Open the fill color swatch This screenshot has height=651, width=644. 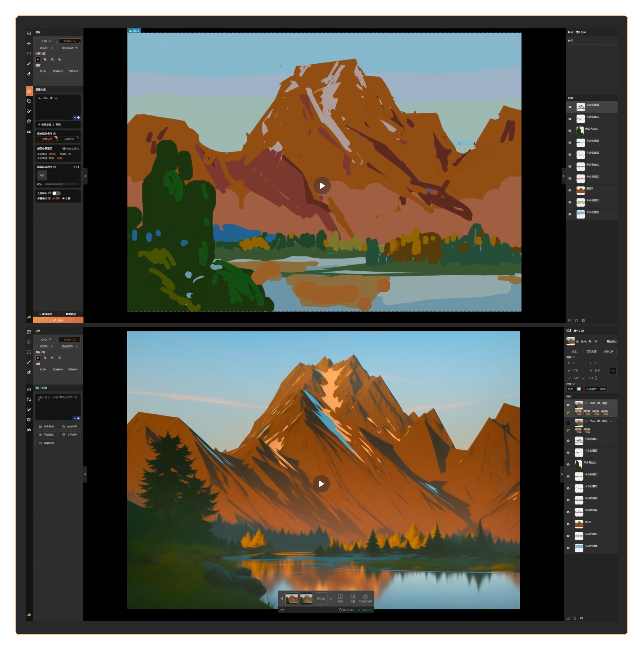[x=579, y=389]
